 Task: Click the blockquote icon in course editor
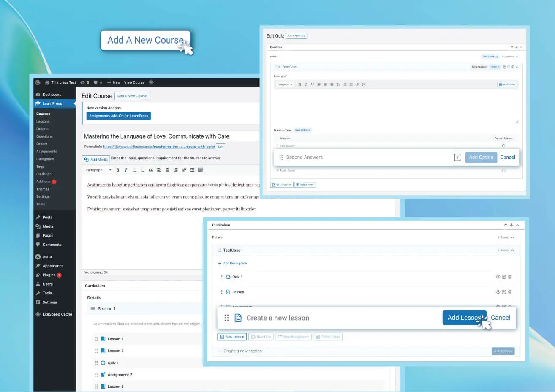[151, 170]
